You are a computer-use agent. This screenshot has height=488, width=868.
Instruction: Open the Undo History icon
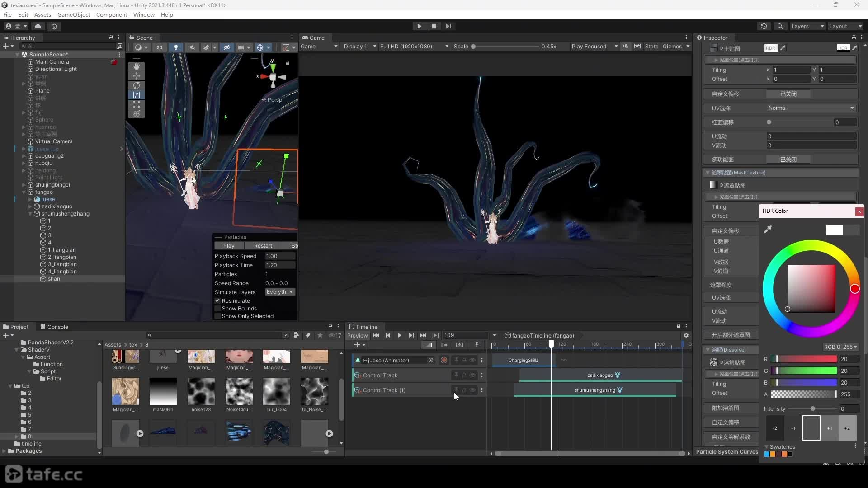tap(764, 26)
